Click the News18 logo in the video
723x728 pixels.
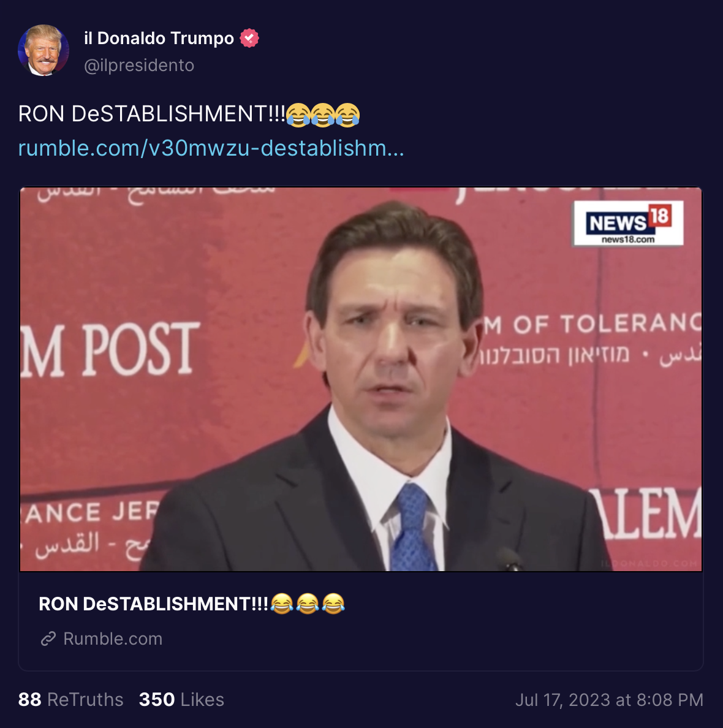tap(628, 223)
